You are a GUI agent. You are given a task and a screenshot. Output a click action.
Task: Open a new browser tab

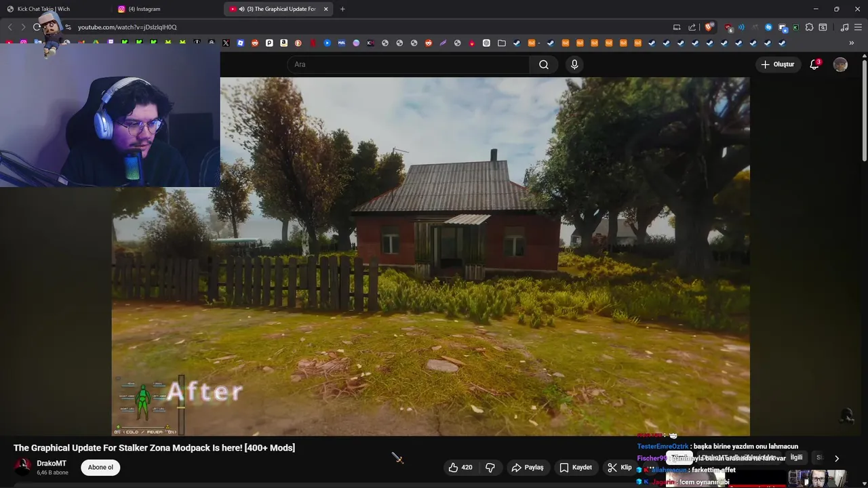click(342, 9)
